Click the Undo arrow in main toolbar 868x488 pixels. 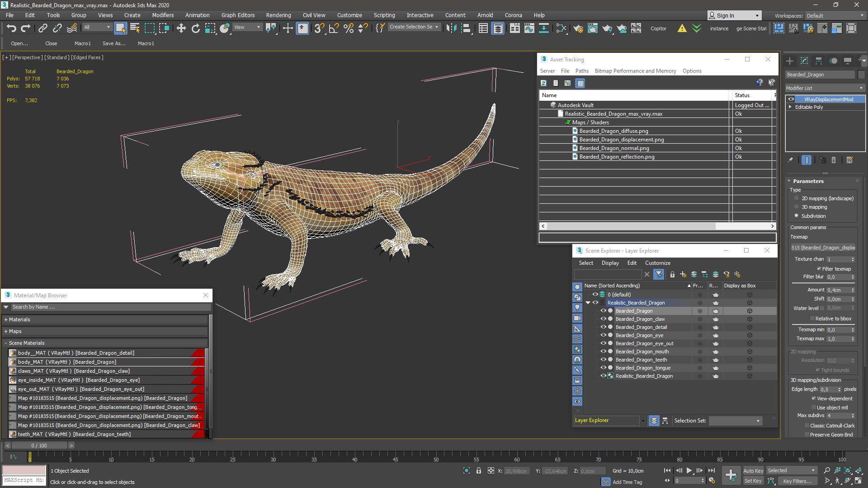coord(11,28)
